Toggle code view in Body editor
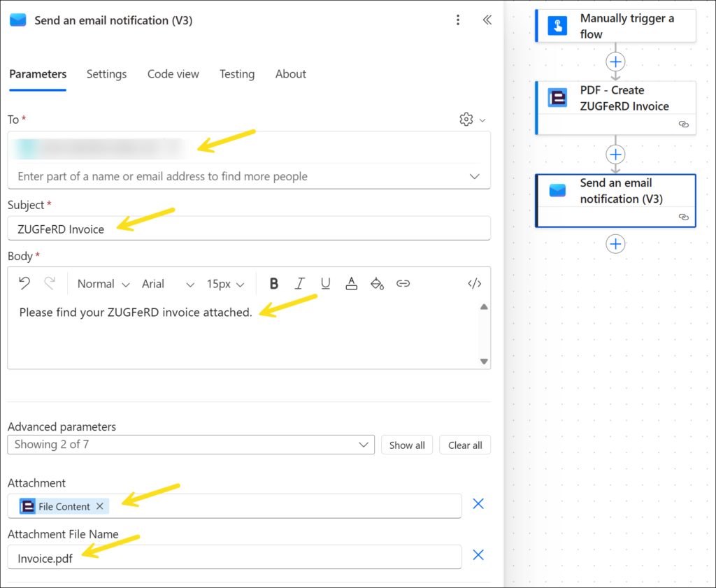This screenshot has height=588, width=716. coord(474,284)
